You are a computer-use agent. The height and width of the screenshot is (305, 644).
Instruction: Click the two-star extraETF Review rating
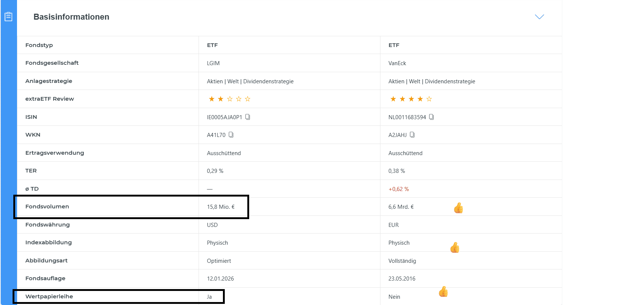(x=230, y=99)
